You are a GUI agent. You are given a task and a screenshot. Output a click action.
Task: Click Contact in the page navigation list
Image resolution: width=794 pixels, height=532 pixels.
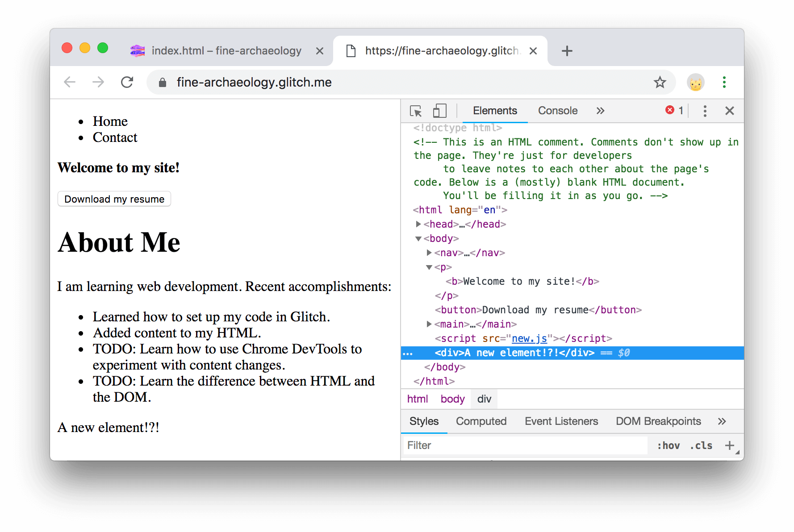[x=115, y=137]
